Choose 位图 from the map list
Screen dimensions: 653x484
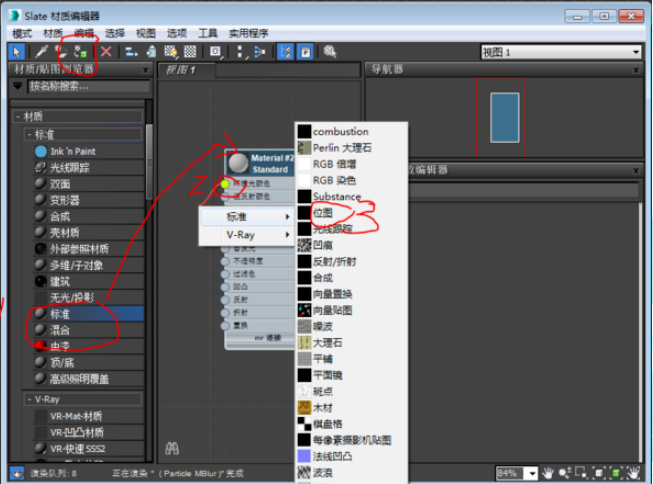(x=351, y=213)
